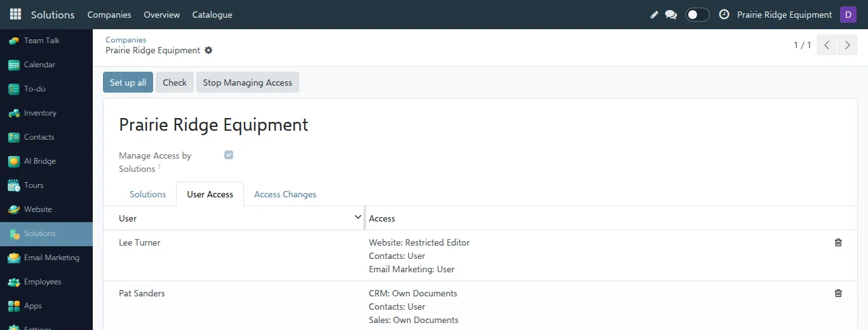Screen dimensions: 868x330
Task: Click Stop Managing Access button
Action: click(247, 82)
